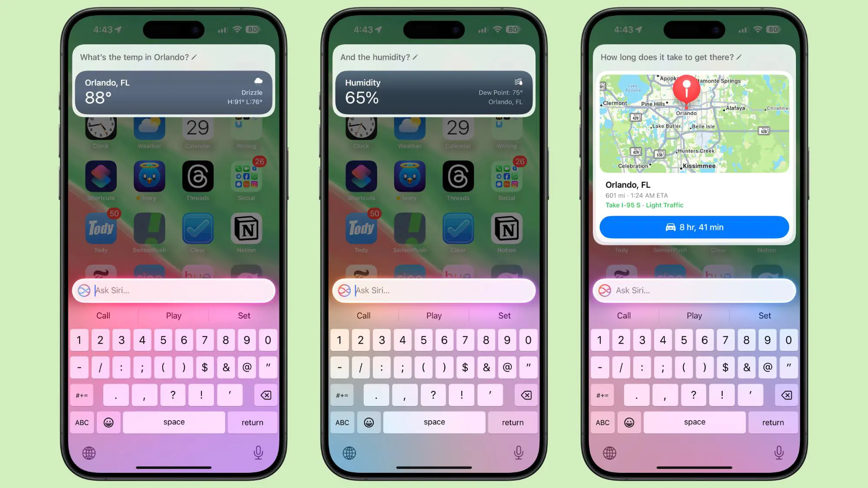This screenshot has height=488, width=868.
Task: Open the Shortcuts app
Action: tap(101, 175)
